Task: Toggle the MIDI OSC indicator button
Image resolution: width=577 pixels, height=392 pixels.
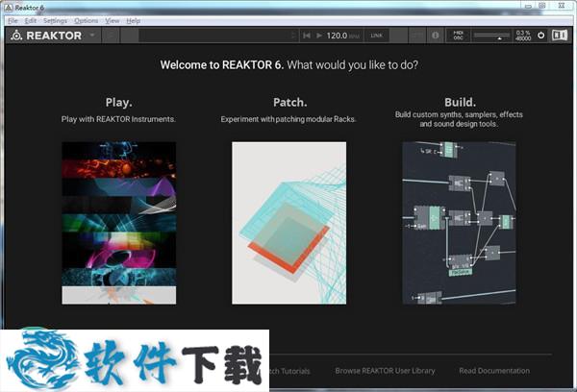Action: pyautogui.click(x=458, y=36)
